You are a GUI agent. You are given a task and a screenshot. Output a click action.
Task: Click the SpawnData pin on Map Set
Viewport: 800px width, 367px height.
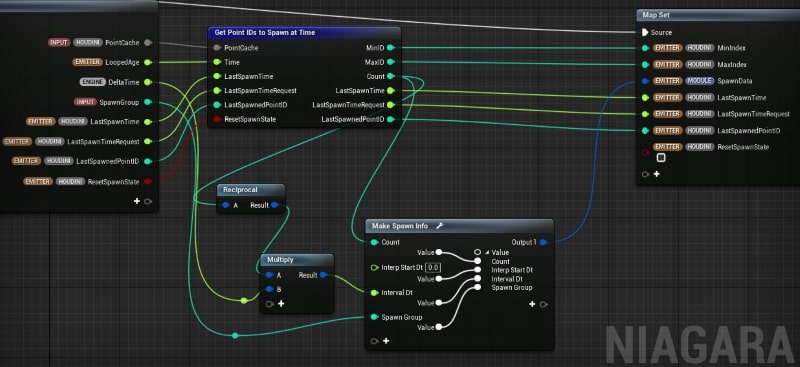click(645, 81)
